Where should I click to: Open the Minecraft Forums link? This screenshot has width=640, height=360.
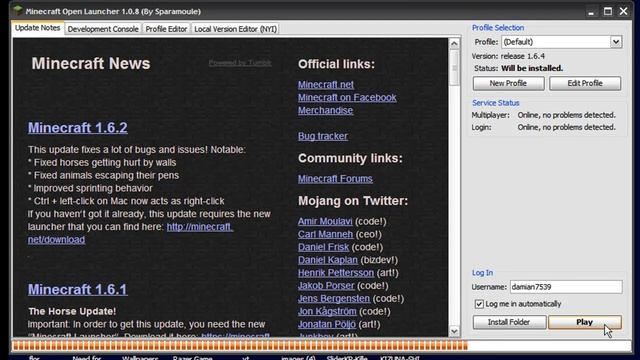pyautogui.click(x=335, y=179)
